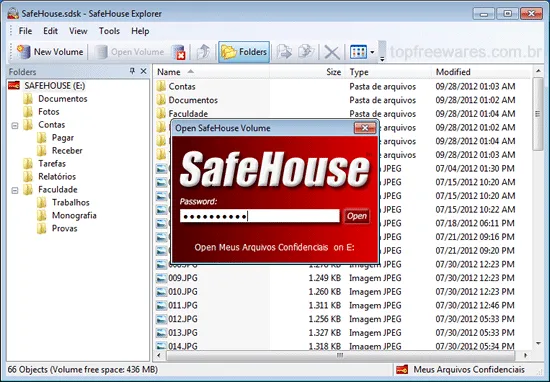The width and height of the screenshot is (550, 382).
Task: Click the Close Volume icon with red X
Action: [179, 52]
